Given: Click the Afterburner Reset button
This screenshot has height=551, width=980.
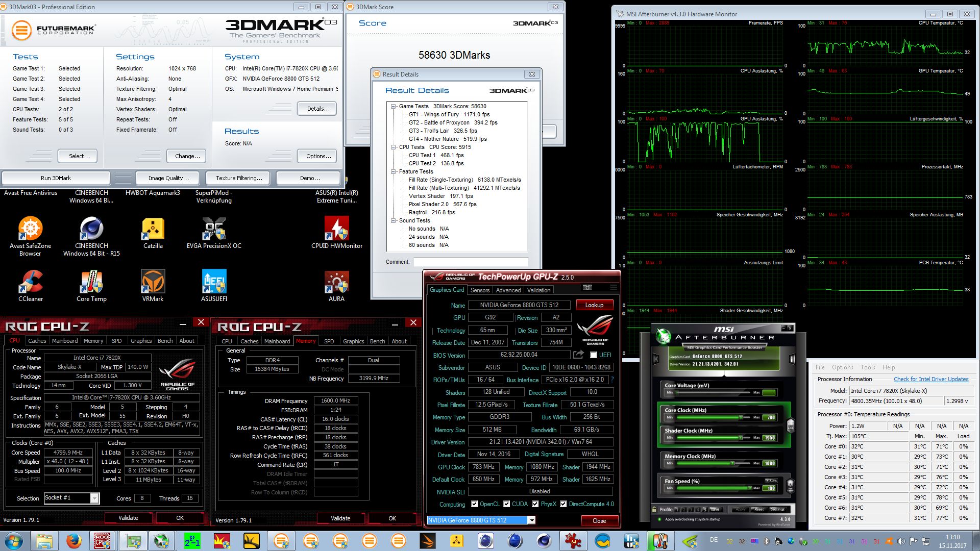Looking at the screenshot, I should click(759, 509).
